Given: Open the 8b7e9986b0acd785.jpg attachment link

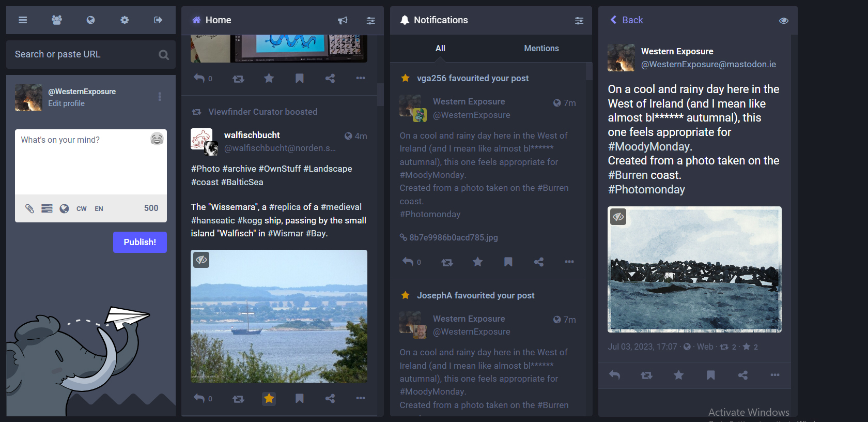Looking at the screenshot, I should tap(449, 237).
